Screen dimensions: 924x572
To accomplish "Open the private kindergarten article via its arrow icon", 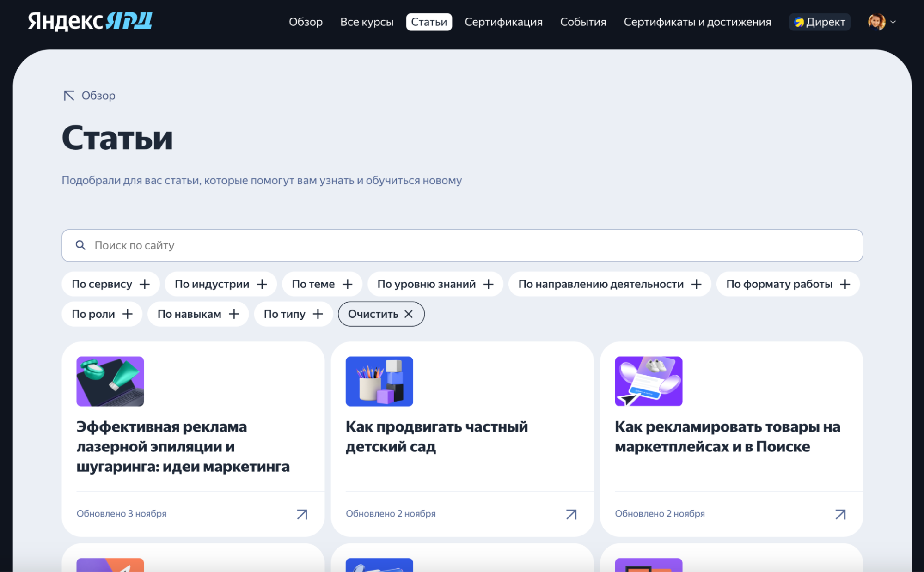I will [x=571, y=514].
